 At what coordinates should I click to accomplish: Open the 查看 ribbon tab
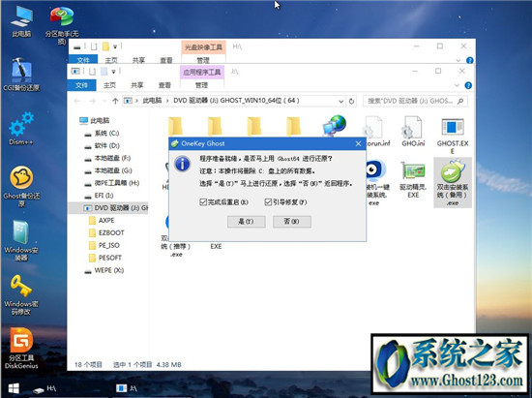(x=164, y=85)
